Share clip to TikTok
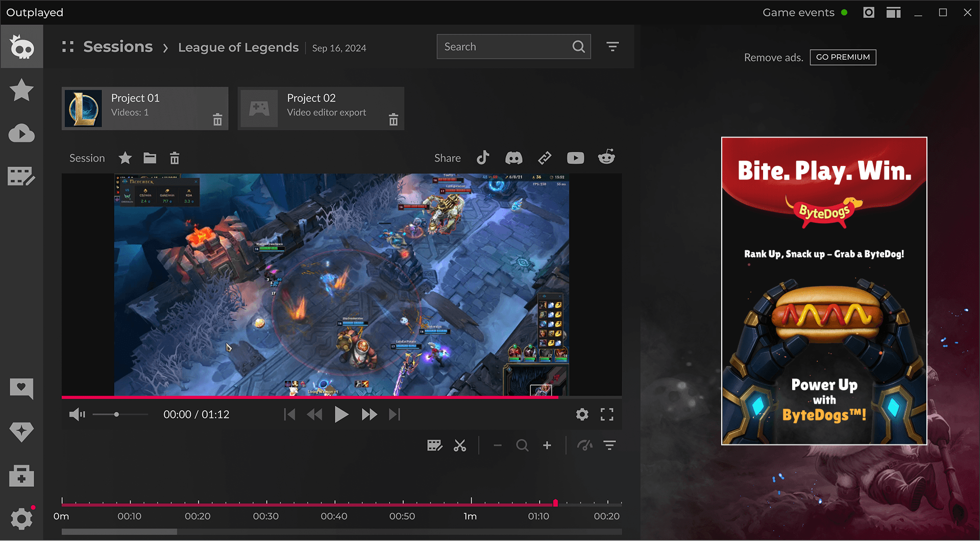The width and height of the screenshot is (980, 541). (x=483, y=158)
